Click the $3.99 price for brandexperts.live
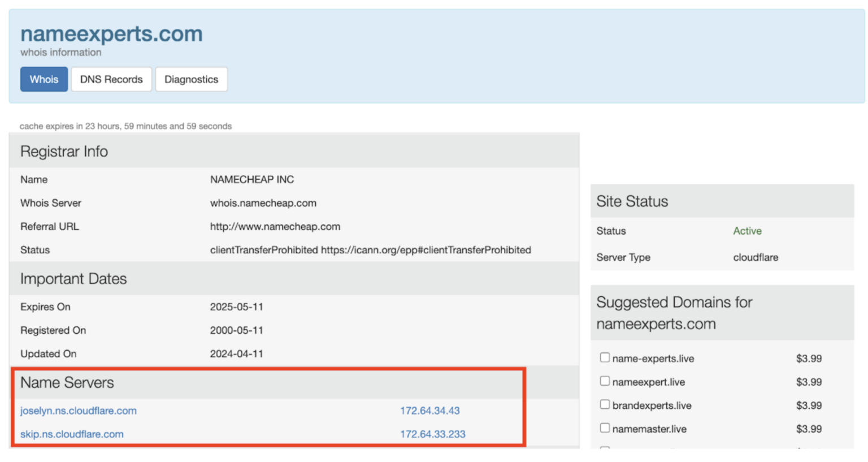Screen dimensions: 868x462 (809, 405)
